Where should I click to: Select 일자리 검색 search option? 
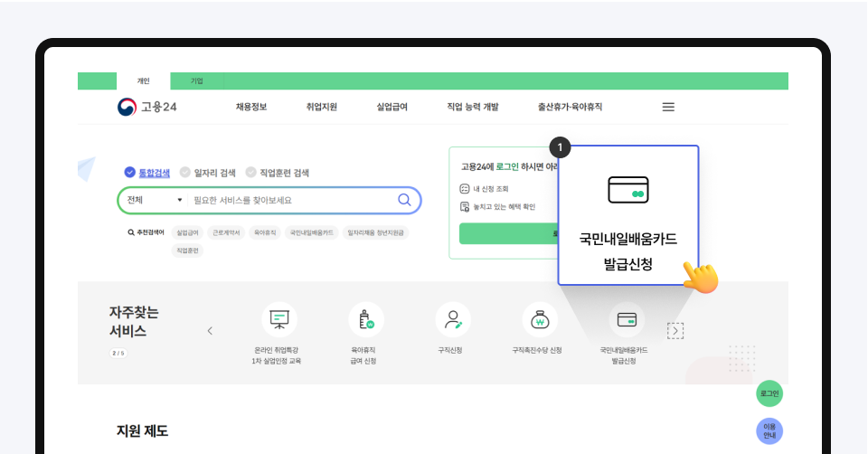click(x=208, y=173)
